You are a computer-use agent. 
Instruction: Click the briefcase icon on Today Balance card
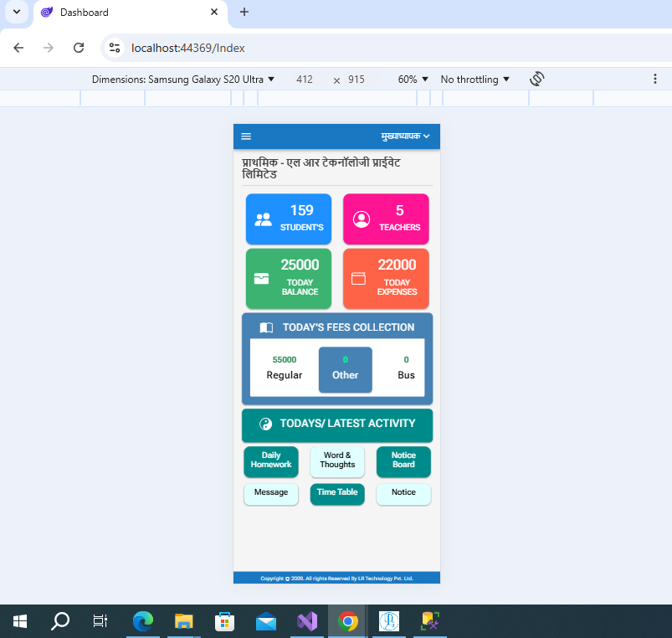(x=261, y=279)
